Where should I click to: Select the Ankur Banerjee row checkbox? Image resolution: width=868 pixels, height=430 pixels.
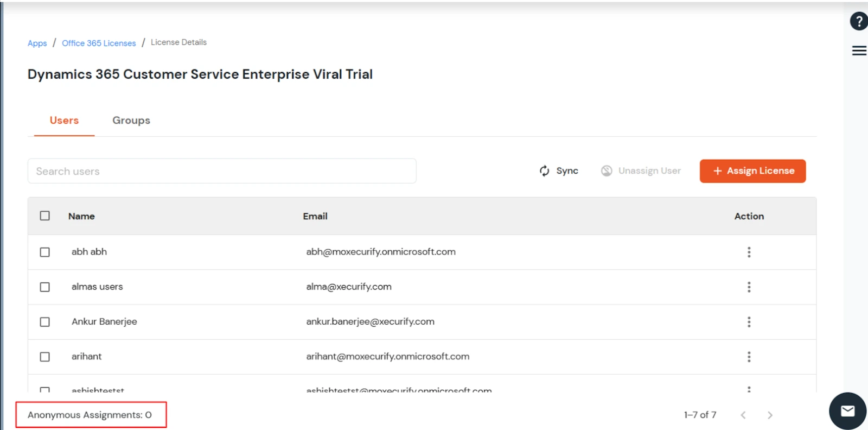click(45, 322)
